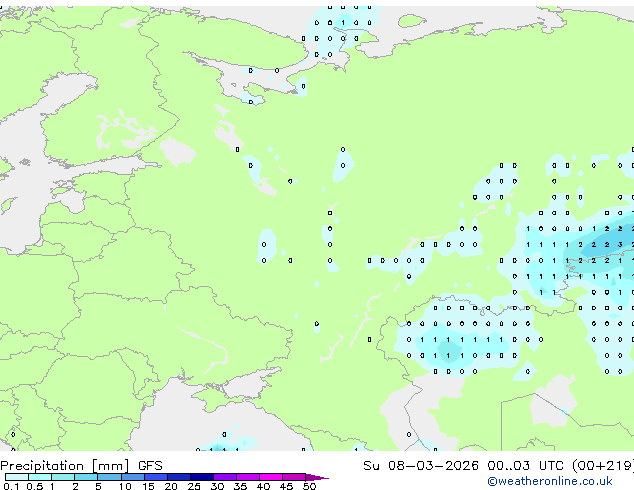The width and height of the screenshot is (634, 490).
Task: Click the legend label 25
Action: [x=194, y=486]
